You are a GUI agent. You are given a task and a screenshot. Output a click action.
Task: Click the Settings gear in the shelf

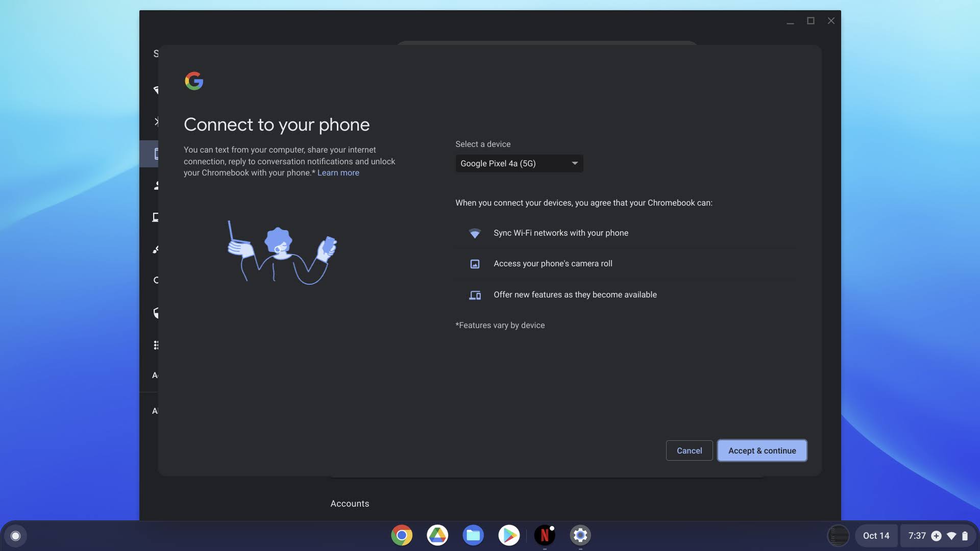[580, 535]
